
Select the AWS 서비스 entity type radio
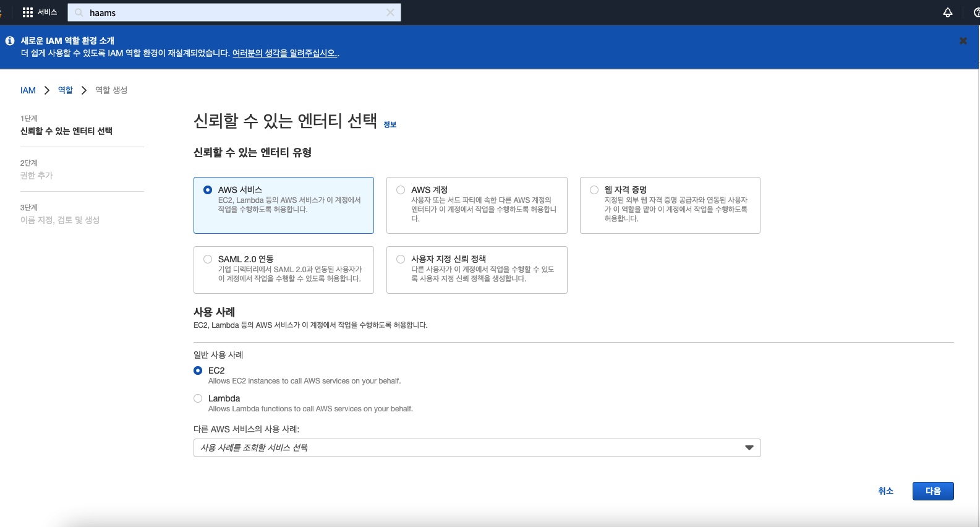[208, 190]
